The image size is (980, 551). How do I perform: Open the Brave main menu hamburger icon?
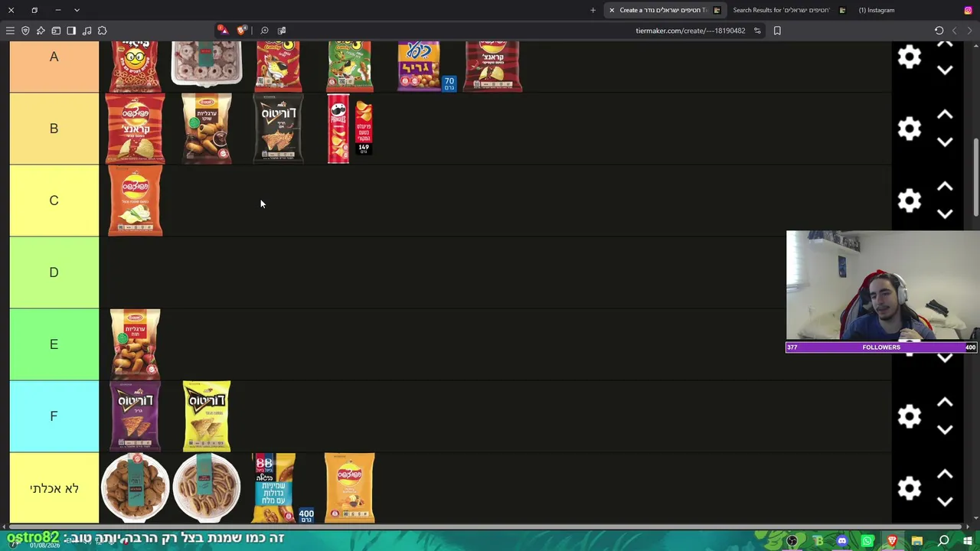point(10,31)
